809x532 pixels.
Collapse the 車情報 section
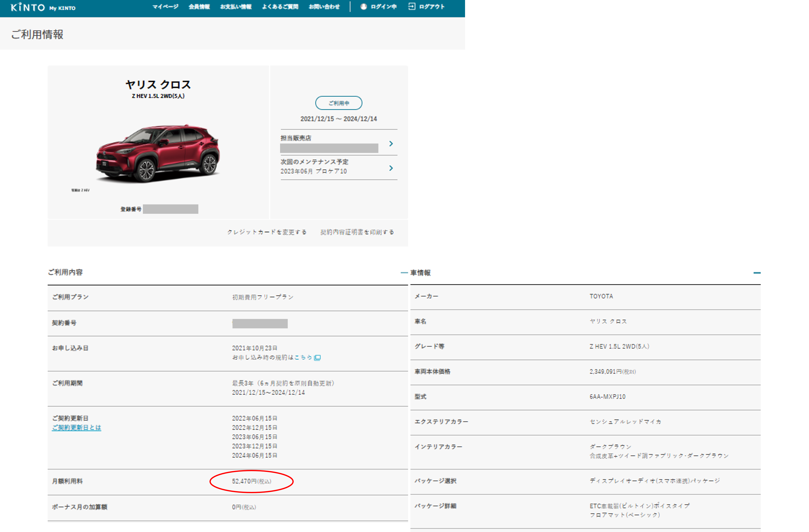pyautogui.click(x=757, y=273)
